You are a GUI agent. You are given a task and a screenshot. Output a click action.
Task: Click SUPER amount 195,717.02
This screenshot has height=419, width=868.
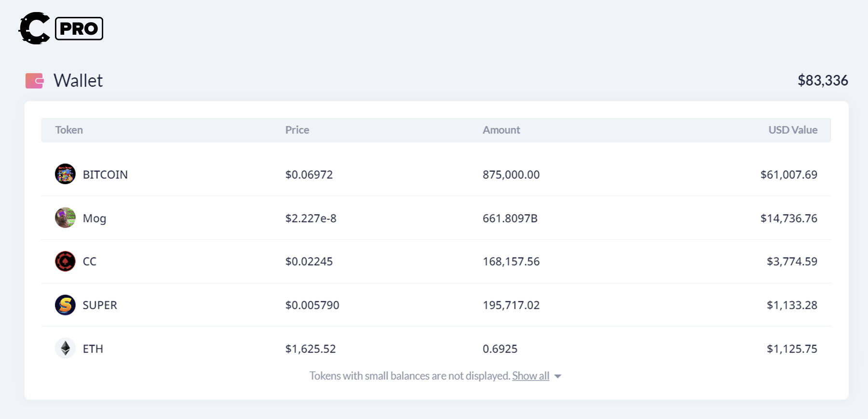(511, 305)
